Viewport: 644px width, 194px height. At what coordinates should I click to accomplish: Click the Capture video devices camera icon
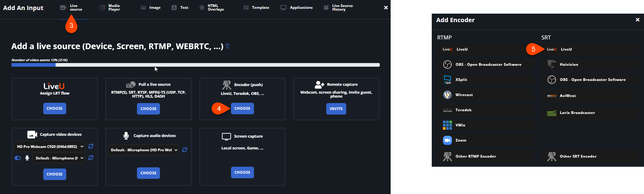click(x=32, y=135)
